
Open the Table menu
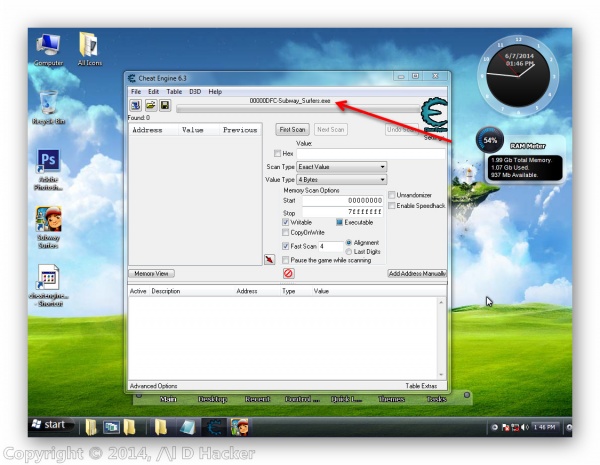(x=174, y=91)
